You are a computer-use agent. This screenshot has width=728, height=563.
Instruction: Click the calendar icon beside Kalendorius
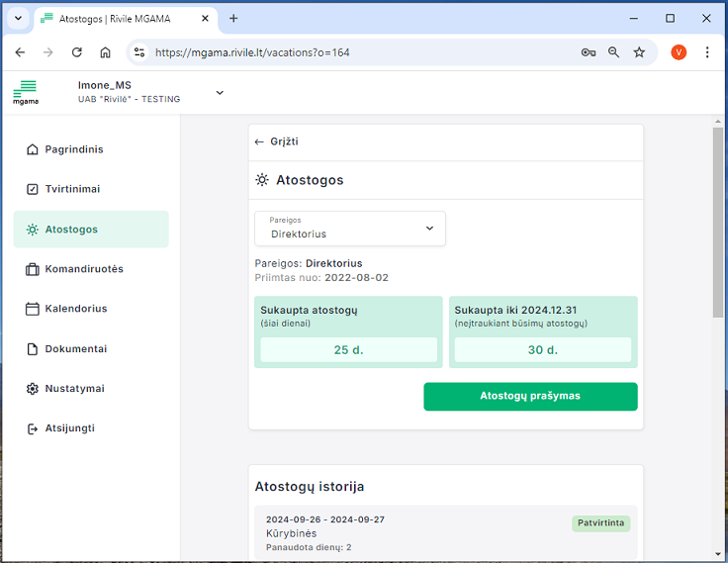33,309
